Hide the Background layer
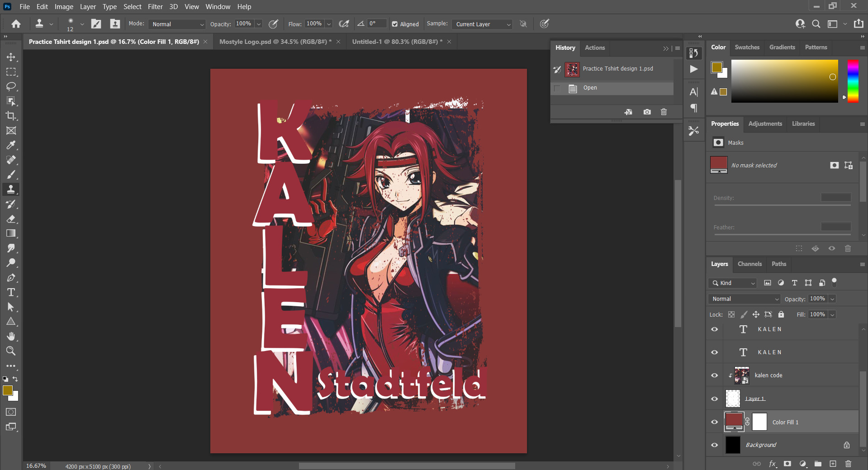 coord(715,445)
